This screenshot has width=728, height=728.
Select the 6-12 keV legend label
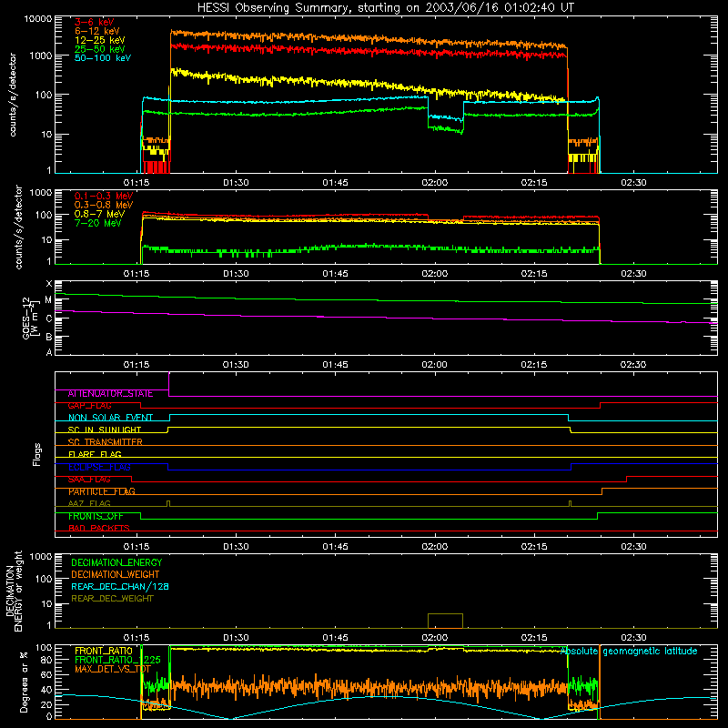(x=97, y=31)
